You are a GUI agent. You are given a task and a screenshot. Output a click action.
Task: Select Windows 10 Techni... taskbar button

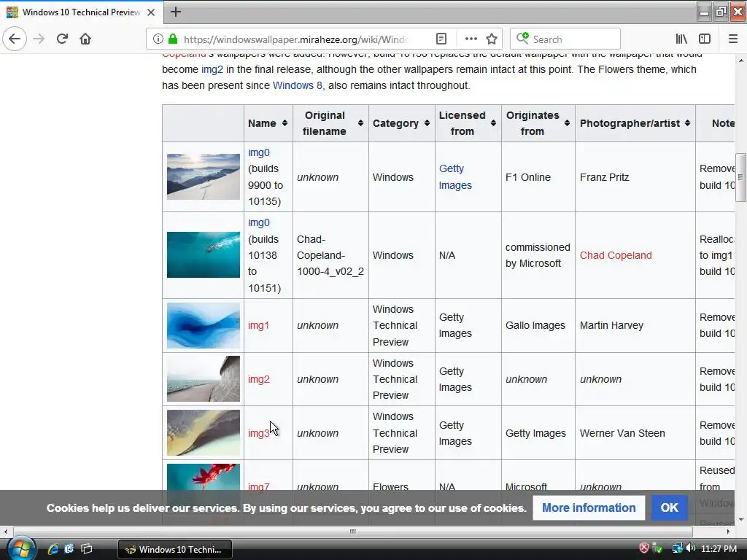click(x=175, y=550)
